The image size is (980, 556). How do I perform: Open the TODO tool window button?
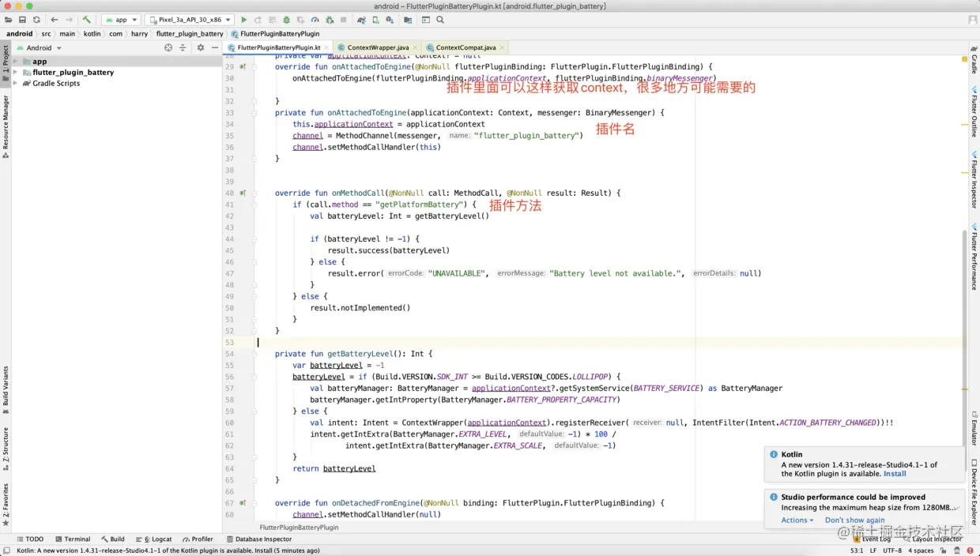tap(30, 539)
